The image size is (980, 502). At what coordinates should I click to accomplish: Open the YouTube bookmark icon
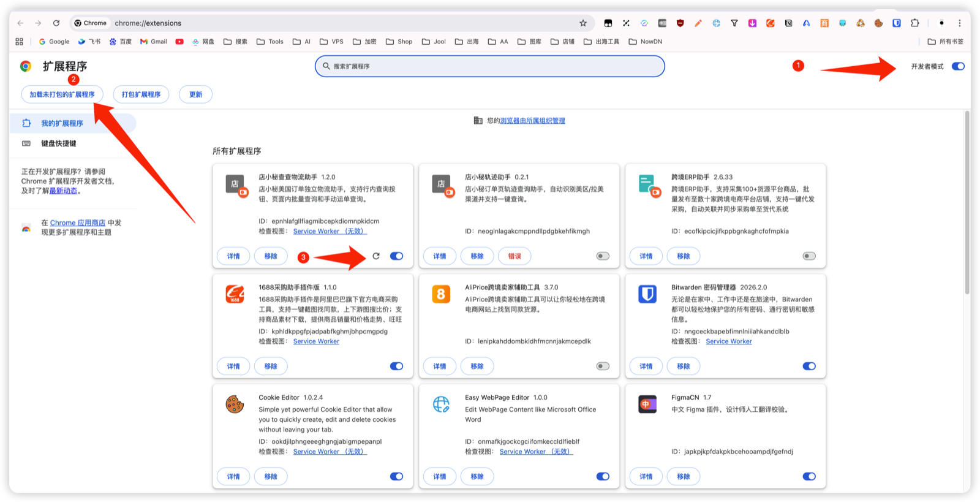179,42
